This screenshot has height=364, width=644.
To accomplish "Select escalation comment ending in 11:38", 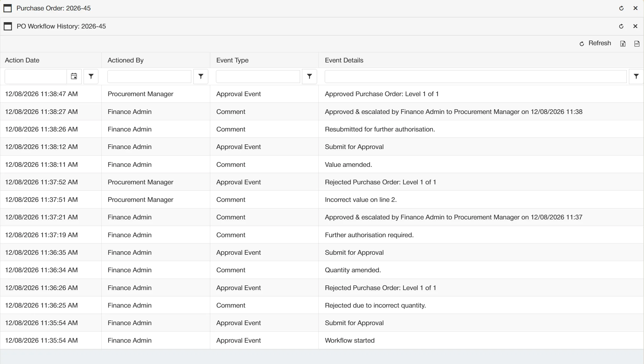I will click(481, 112).
